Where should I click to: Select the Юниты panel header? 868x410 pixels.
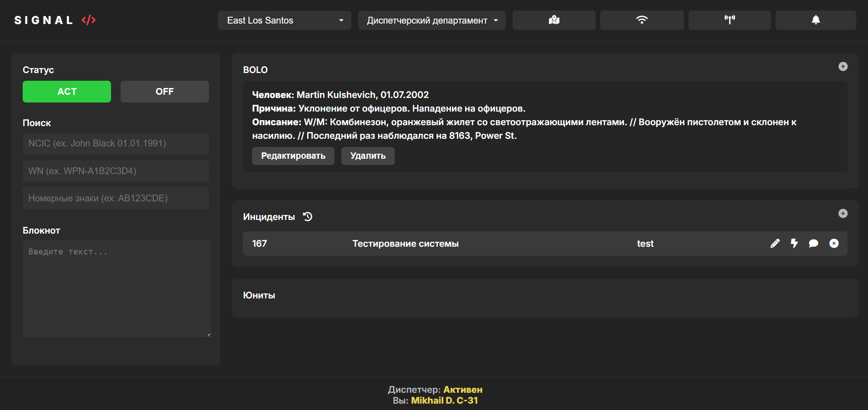259,295
